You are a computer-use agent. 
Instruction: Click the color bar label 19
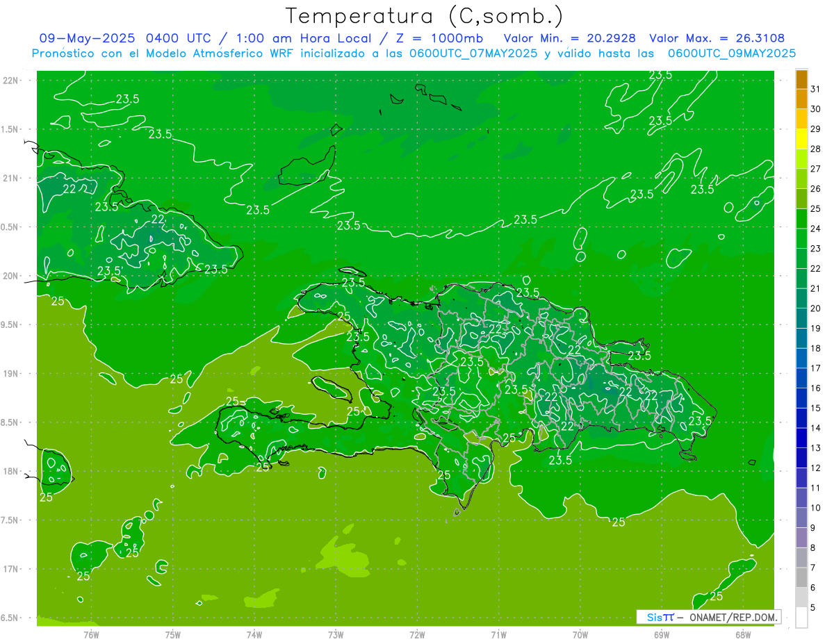pos(816,328)
